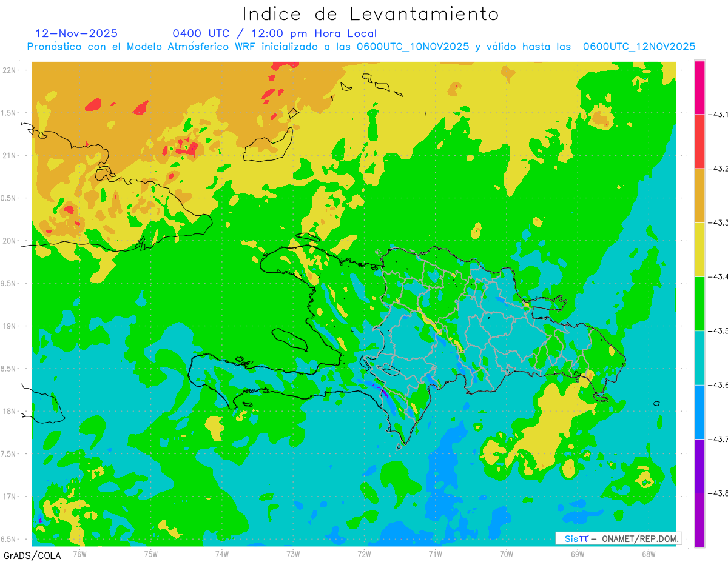This screenshot has height=562, width=728.
Task: Click the legend value '-43.5'
Action: [x=718, y=330]
